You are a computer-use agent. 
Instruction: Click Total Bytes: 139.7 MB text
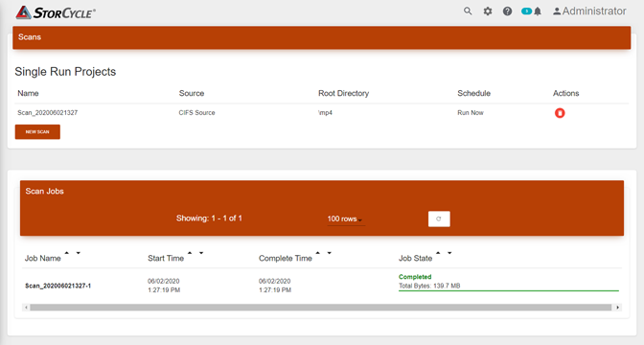point(429,286)
